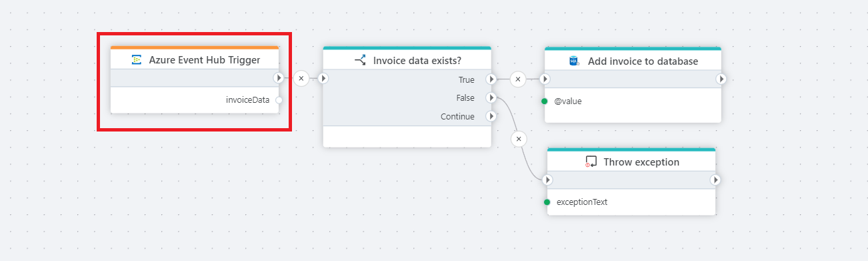The width and height of the screenshot is (868, 261).
Task: Click the True label
Action: point(467,79)
